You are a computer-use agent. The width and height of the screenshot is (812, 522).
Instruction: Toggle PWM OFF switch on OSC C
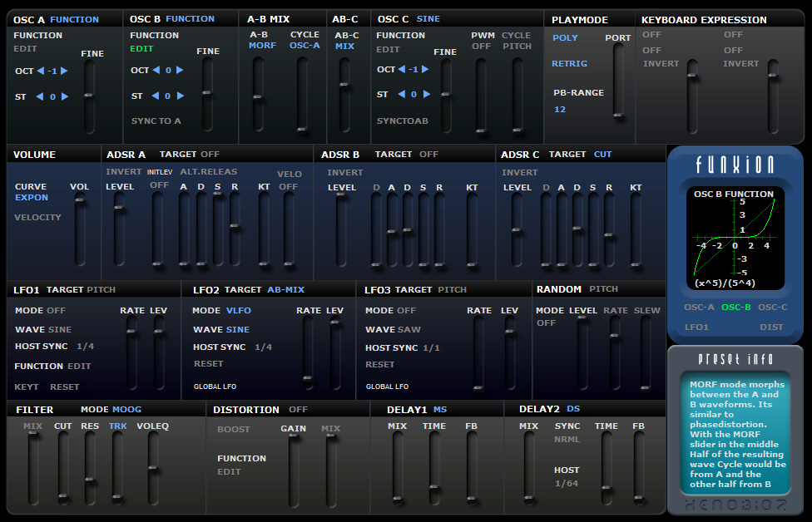[x=481, y=46]
